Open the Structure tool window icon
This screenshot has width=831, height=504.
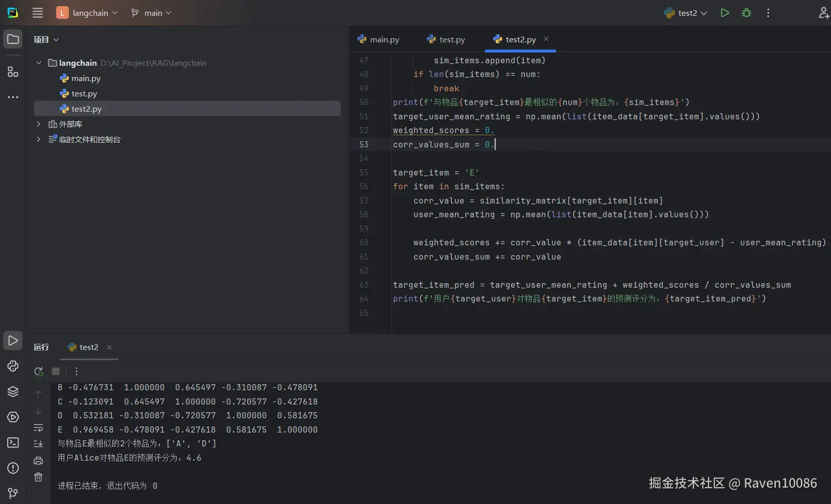coord(13,72)
